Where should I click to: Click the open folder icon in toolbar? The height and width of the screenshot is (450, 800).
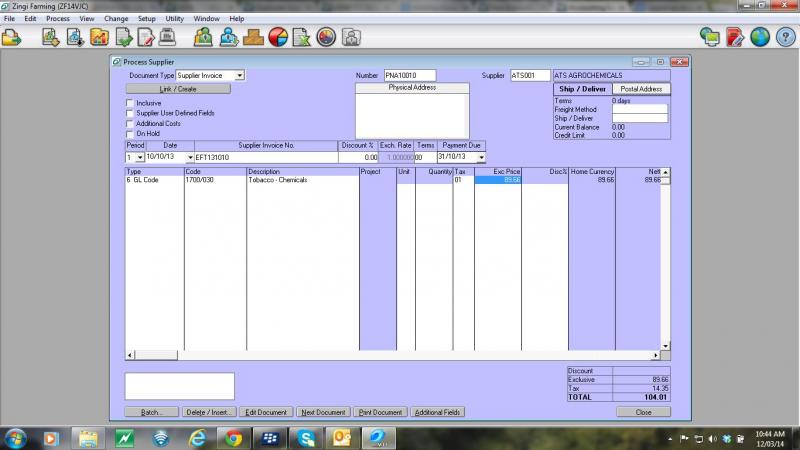tap(11, 38)
